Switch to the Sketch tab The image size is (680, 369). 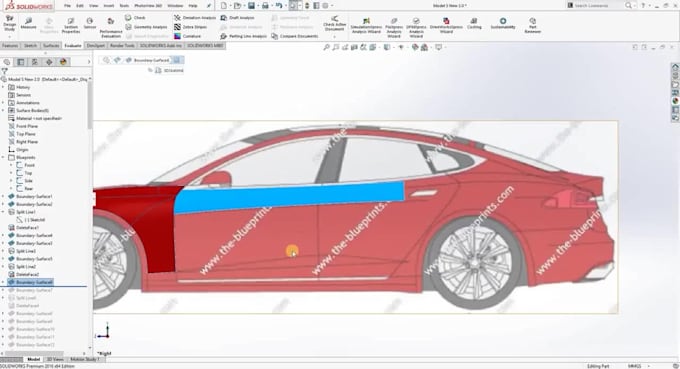[30, 46]
